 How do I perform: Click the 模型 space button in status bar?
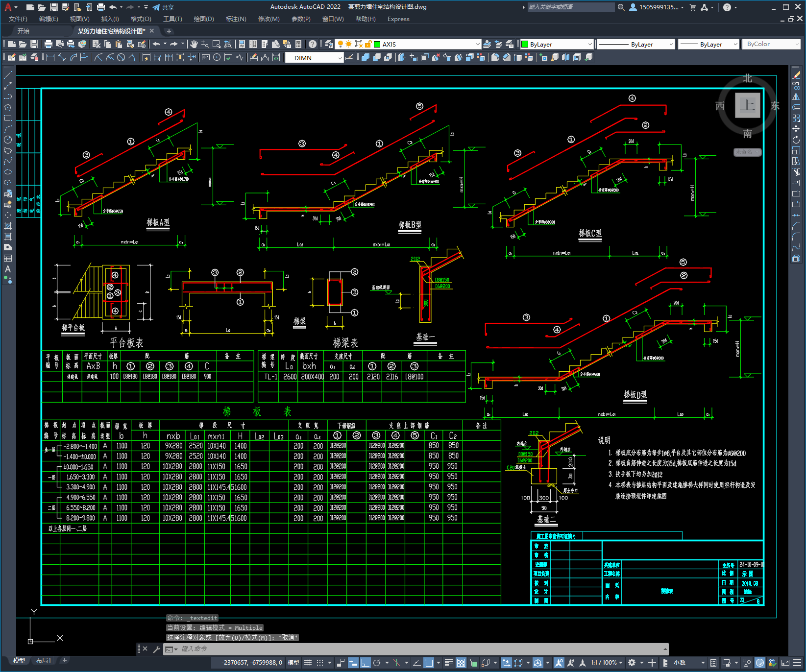293,663
